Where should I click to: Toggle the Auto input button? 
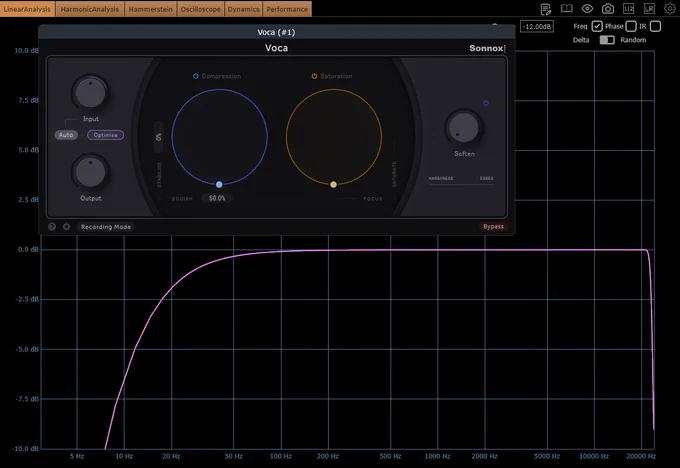pos(66,135)
